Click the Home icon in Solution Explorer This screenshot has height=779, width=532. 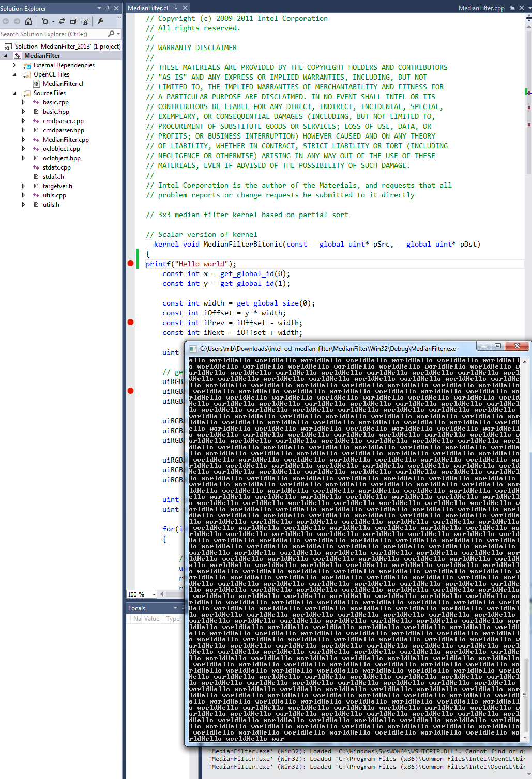pyautogui.click(x=28, y=21)
